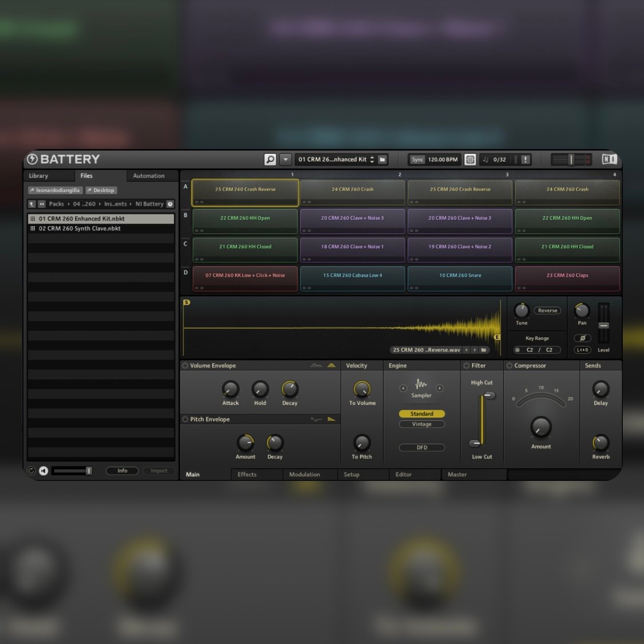Click the polyphony voices icon beside 0/32
Viewport: 644px width, 644px height.
pyautogui.click(x=485, y=159)
